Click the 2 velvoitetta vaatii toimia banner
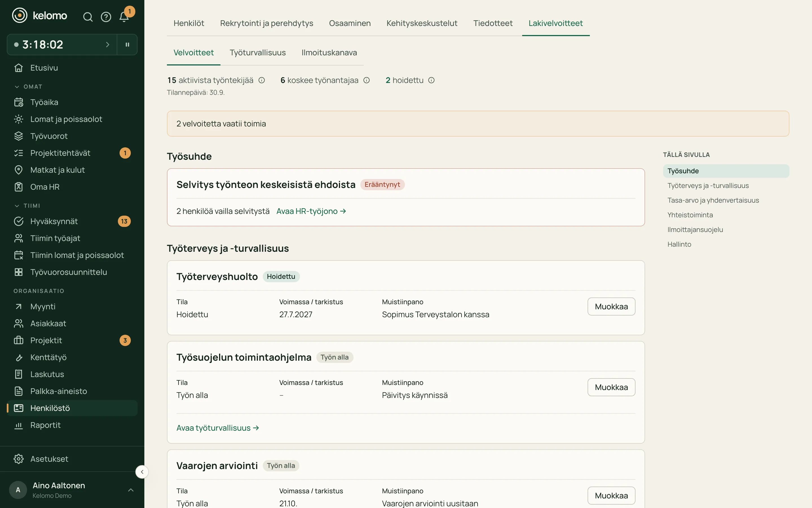The height and width of the screenshot is (508, 812). [478, 124]
